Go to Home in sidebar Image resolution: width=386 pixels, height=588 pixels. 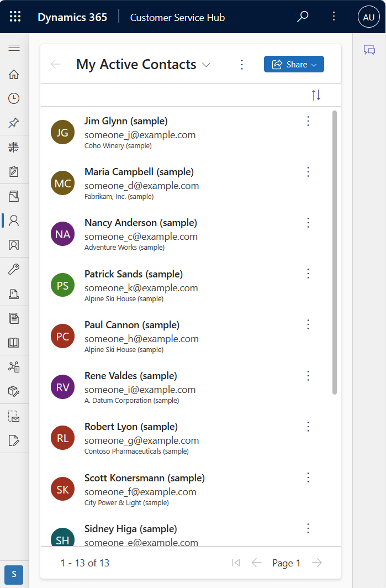[x=14, y=74]
